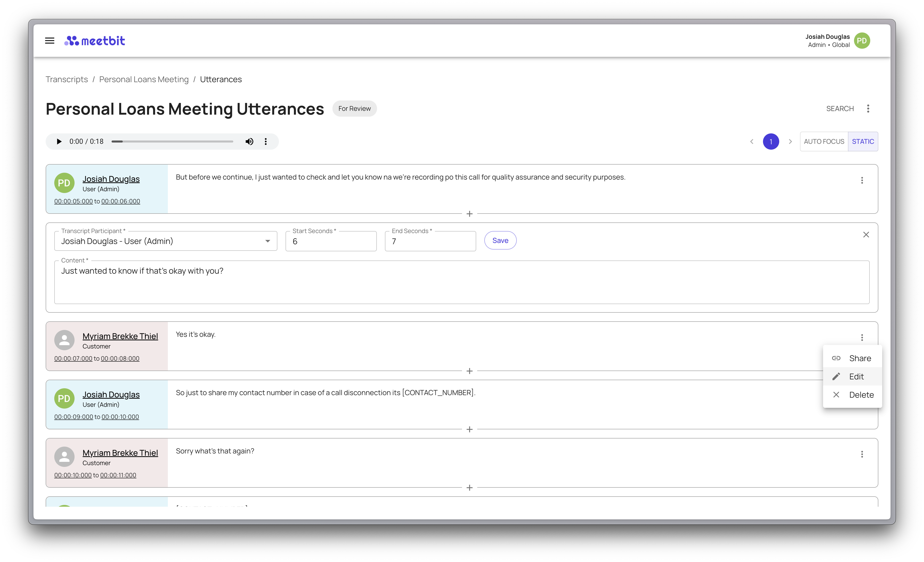924x562 pixels.
Task: Go to previous page of utterances
Action: click(752, 142)
